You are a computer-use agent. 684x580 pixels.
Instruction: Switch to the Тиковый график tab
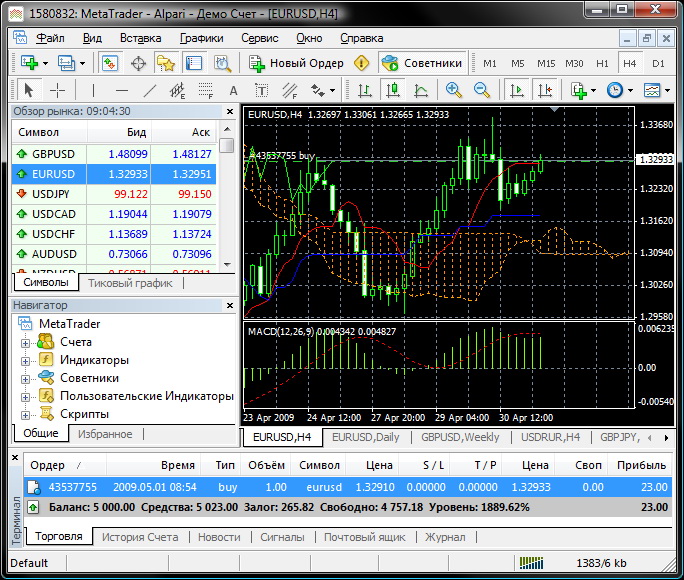pyautogui.click(x=130, y=283)
